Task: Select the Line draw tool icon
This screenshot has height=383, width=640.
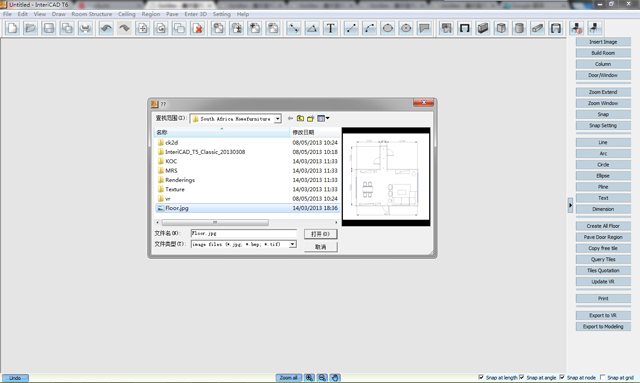Action: (351, 28)
